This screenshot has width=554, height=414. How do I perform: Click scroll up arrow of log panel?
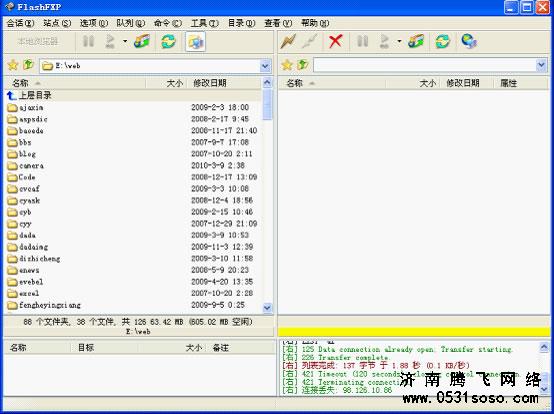point(544,347)
